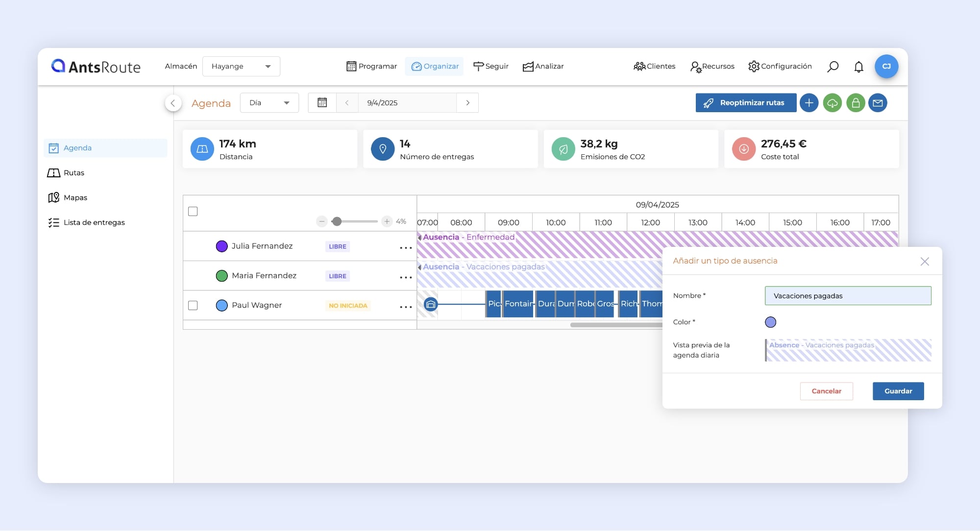Open notifications bell icon
The image size is (980, 531).
point(858,66)
